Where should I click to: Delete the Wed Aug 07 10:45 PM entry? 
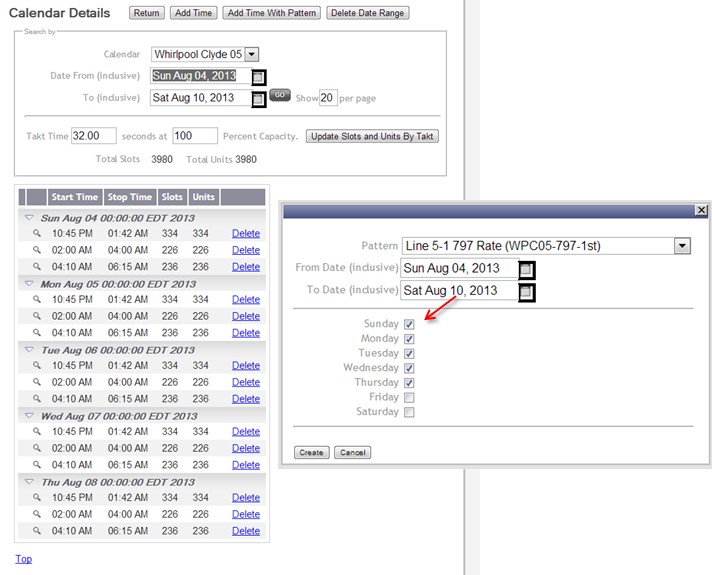point(246,431)
